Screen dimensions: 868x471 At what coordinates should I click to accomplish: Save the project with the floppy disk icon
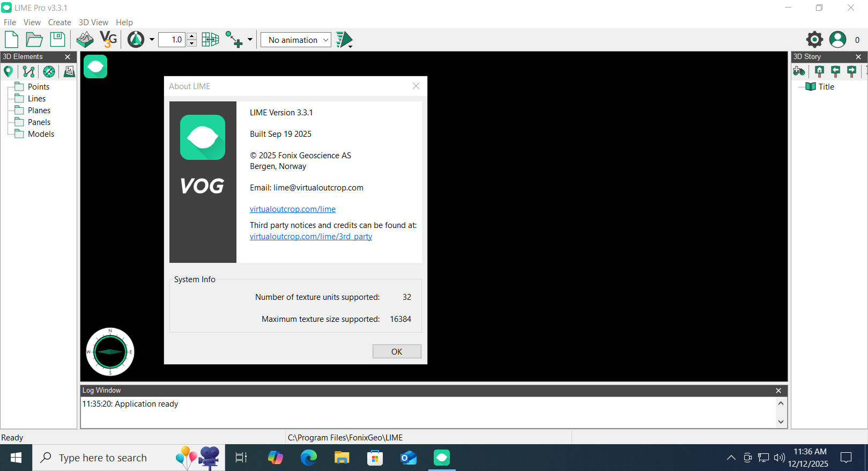pos(57,40)
